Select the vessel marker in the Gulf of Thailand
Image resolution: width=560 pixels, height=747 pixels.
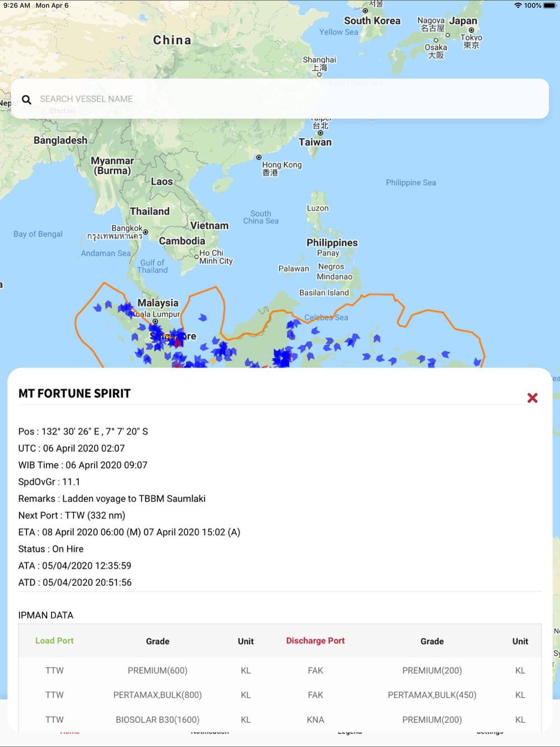203,318
